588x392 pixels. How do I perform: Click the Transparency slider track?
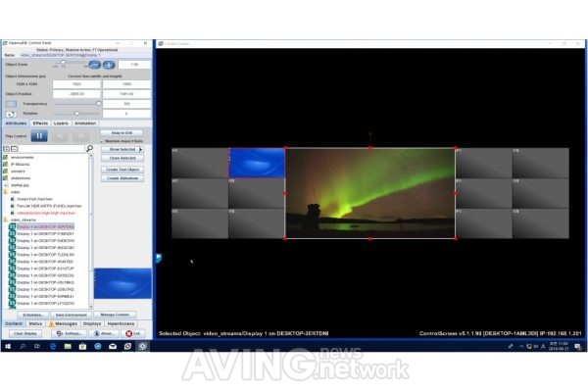click(76, 104)
